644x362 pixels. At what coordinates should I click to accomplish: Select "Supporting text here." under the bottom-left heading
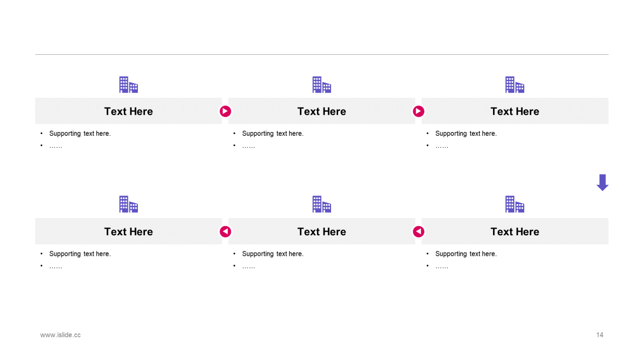click(80, 253)
